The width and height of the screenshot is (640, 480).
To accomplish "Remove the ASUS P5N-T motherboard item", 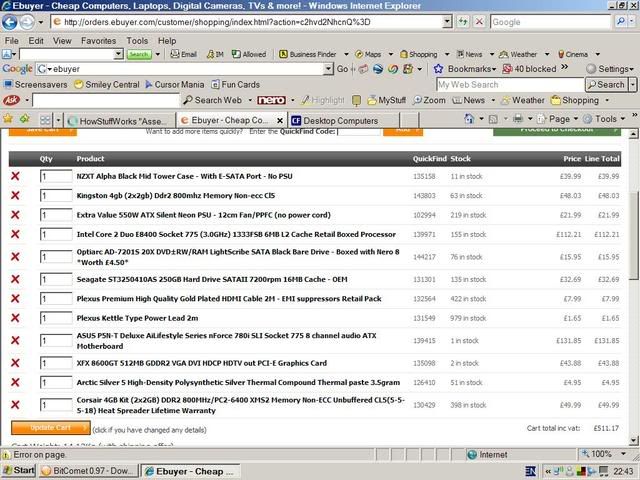I will (15, 340).
